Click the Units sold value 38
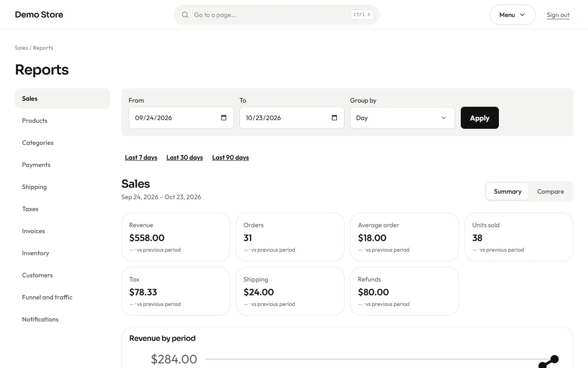Viewport: 588px width, 368px height. [x=477, y=238]
